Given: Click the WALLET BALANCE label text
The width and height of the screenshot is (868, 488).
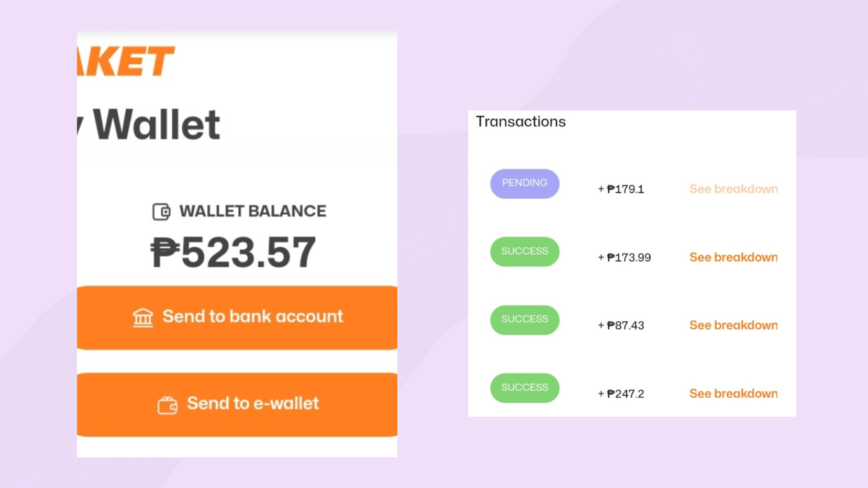Looking at the screenshot, I should coord(252,212).
